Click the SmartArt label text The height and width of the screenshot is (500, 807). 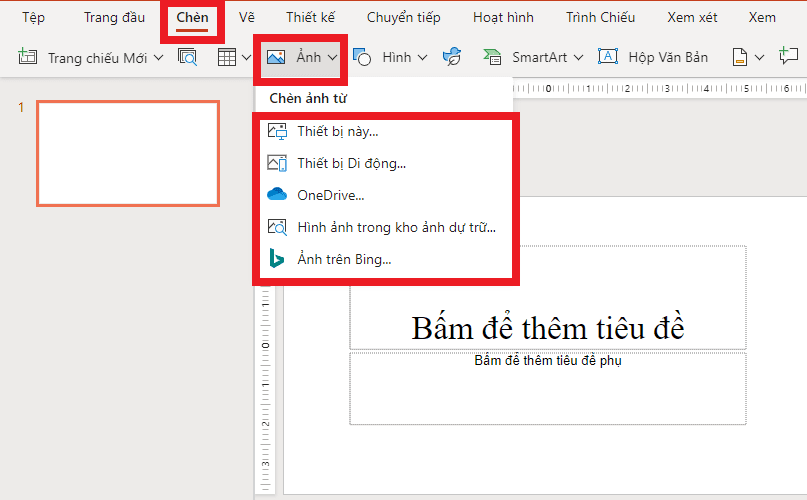[539, 57]
